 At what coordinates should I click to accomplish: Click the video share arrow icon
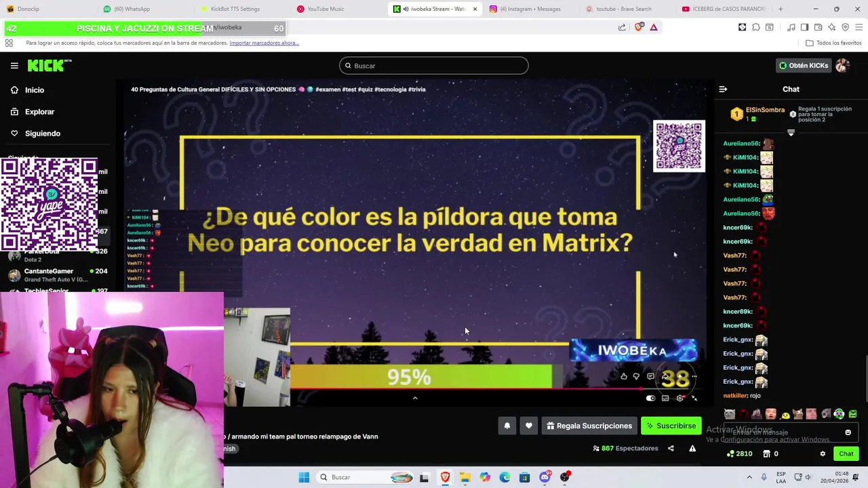pyautogui.click(x=665, y=376)
